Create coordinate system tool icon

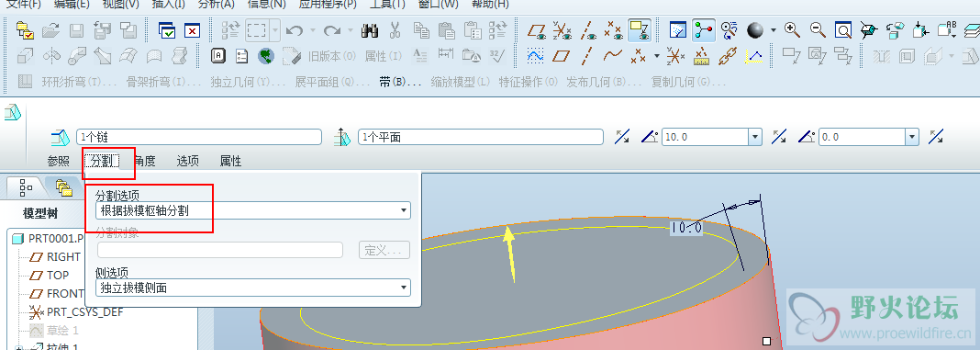[675, 56]
